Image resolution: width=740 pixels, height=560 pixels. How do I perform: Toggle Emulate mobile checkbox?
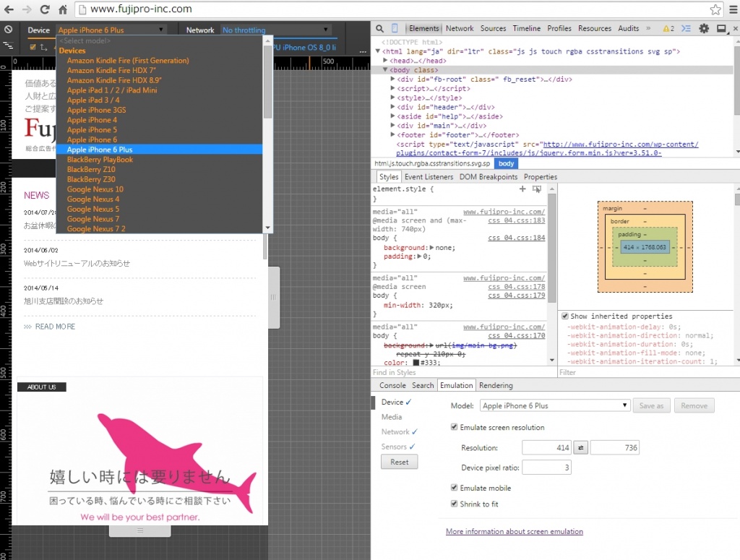point(454,487)
